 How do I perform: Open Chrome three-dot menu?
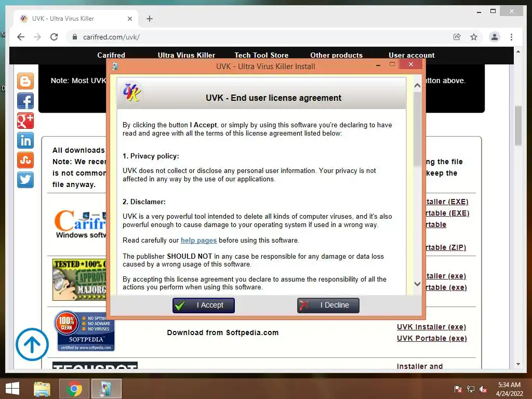pyautogui.click(x=511, y=37)
